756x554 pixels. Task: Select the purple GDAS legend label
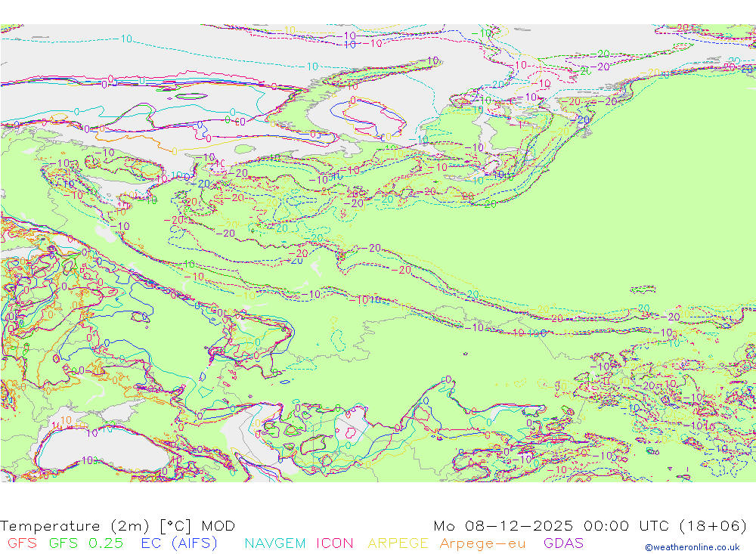click(x=563, y=543)
